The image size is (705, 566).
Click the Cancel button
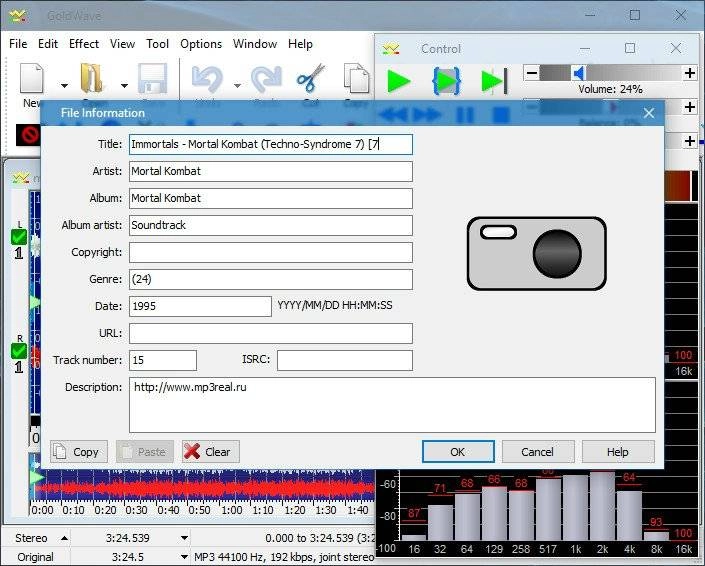coord(538,452)
